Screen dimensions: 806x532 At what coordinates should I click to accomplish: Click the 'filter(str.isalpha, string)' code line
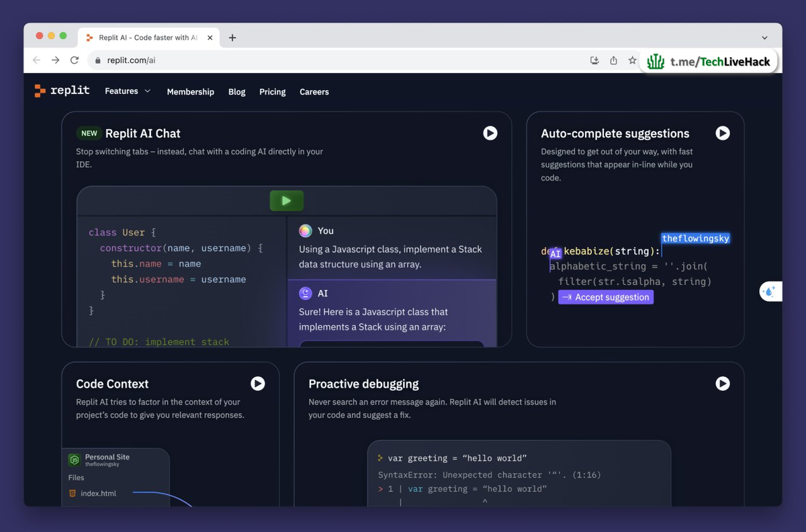tap(635, 281)
